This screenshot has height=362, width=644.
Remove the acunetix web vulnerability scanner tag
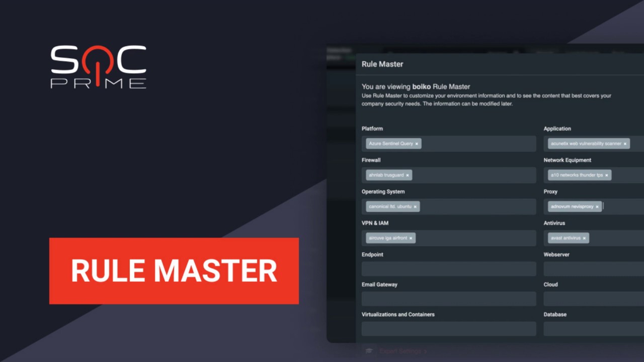tap(625, 144)
